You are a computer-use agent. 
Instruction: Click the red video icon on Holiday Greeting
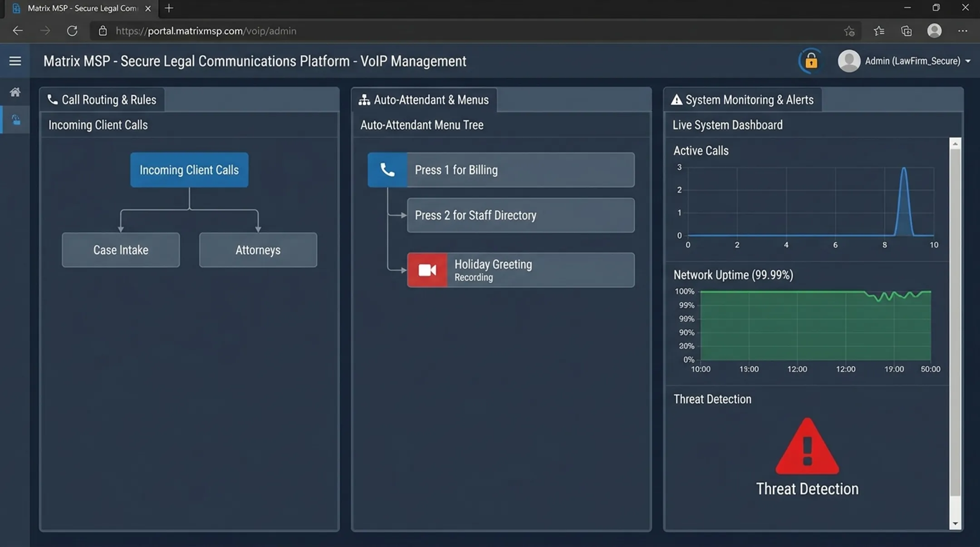tap(427, 270)
